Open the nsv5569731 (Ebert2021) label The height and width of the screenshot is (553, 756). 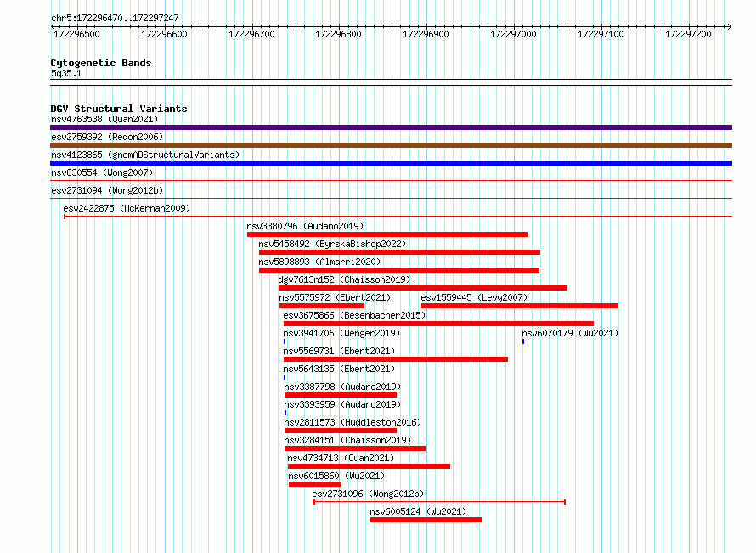[x=339, y=351]
